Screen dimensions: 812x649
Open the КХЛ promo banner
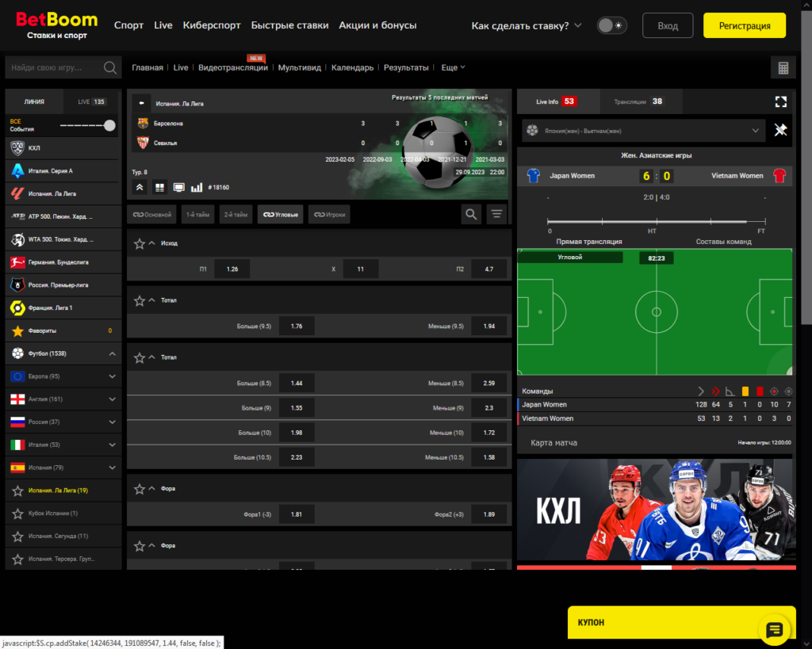click(x=656, y=510)
